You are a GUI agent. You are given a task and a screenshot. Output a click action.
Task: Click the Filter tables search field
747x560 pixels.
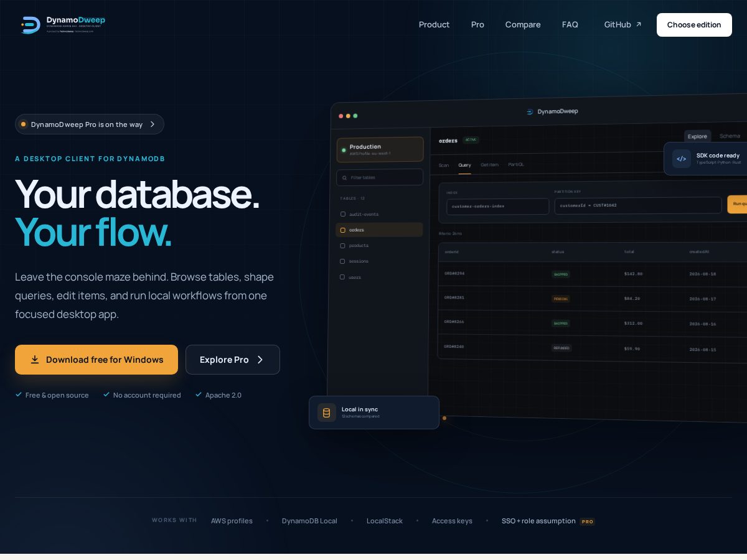click(x=380, y=177)
